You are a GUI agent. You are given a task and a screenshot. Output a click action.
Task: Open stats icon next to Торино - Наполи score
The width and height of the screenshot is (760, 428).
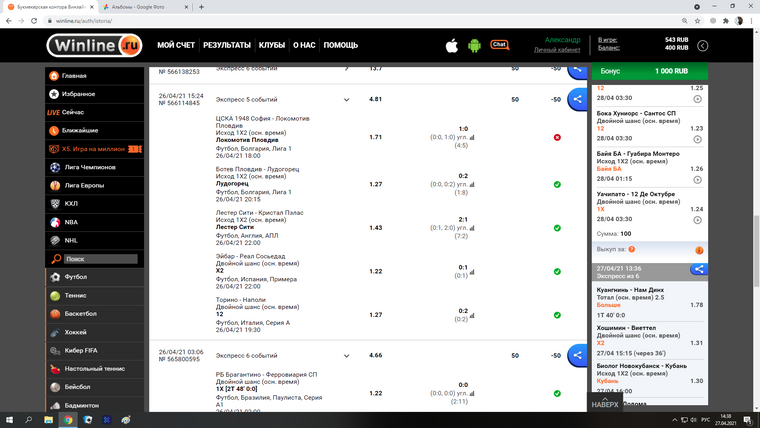click(x=472, y=316)
